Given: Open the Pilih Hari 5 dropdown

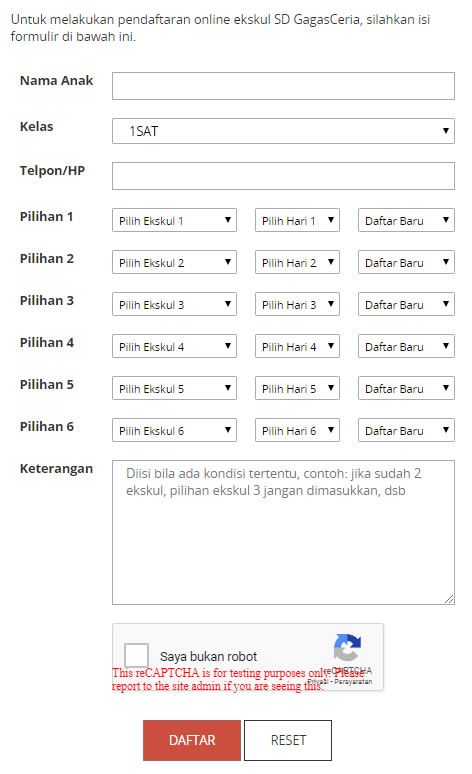Looking at the screenshot, I should pyautogui.click(x=297, y=388).
